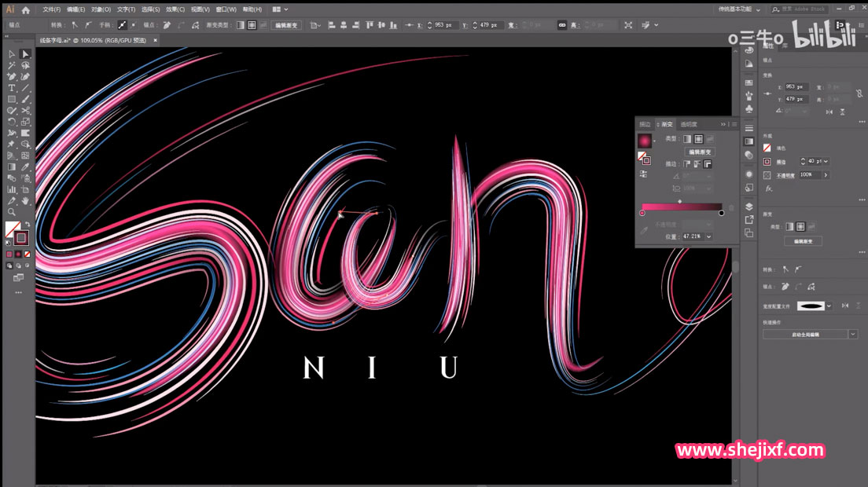
Task: Expand the stroke weight 40 pt dropdown
Action: 825,161
